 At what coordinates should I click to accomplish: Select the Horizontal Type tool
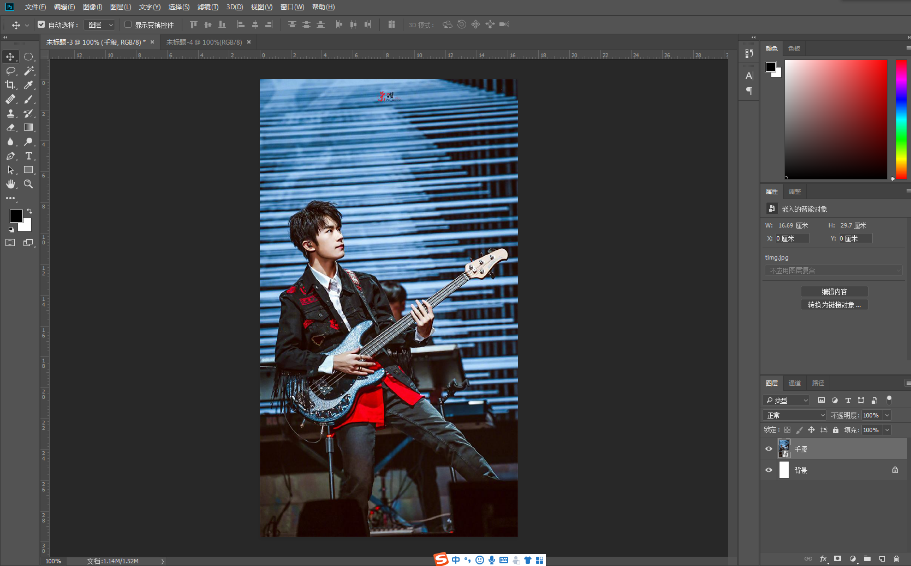coord(28,156)
